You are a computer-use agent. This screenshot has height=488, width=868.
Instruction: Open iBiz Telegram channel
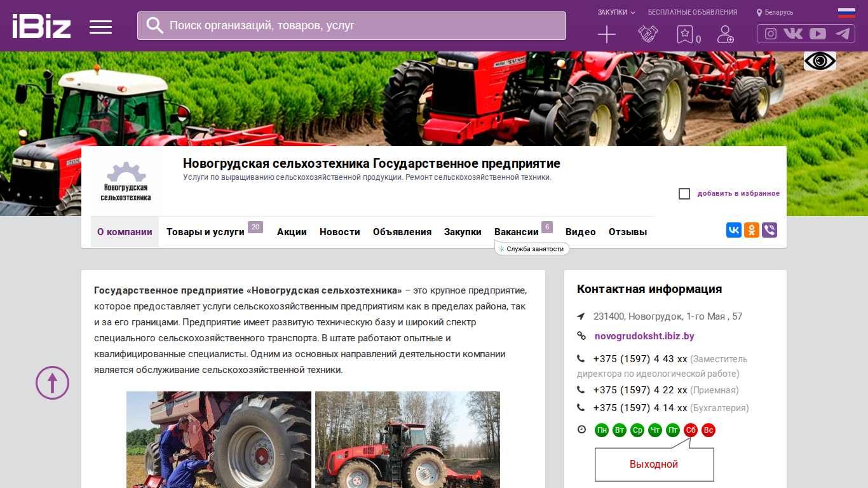[x=843, y=34]
